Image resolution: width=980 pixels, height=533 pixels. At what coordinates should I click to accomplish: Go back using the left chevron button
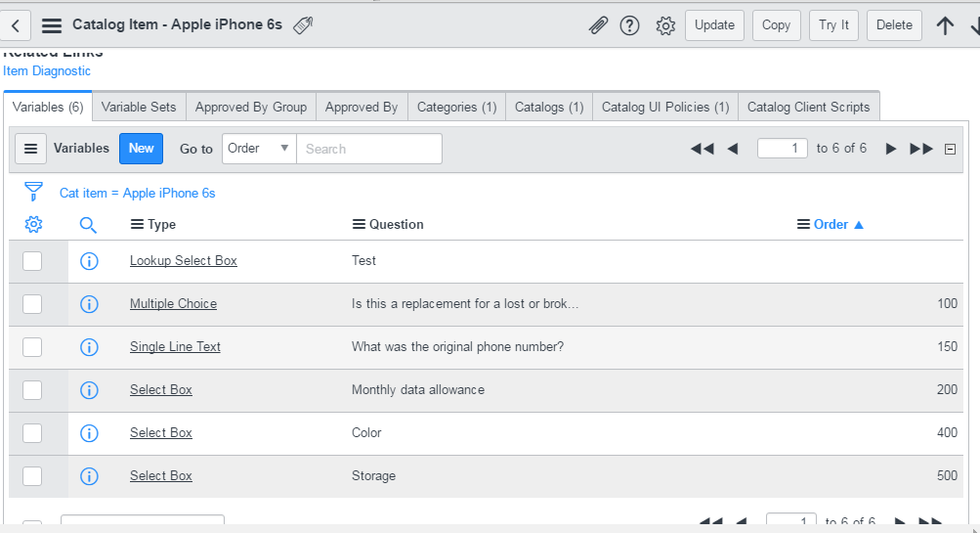[x=16, y=25]
